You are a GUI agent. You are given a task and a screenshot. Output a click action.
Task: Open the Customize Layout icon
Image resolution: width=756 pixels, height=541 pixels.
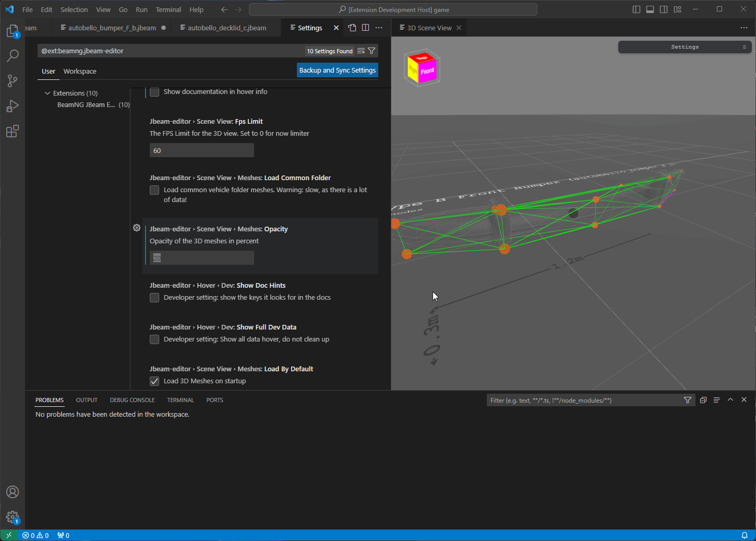coord(677,9)
